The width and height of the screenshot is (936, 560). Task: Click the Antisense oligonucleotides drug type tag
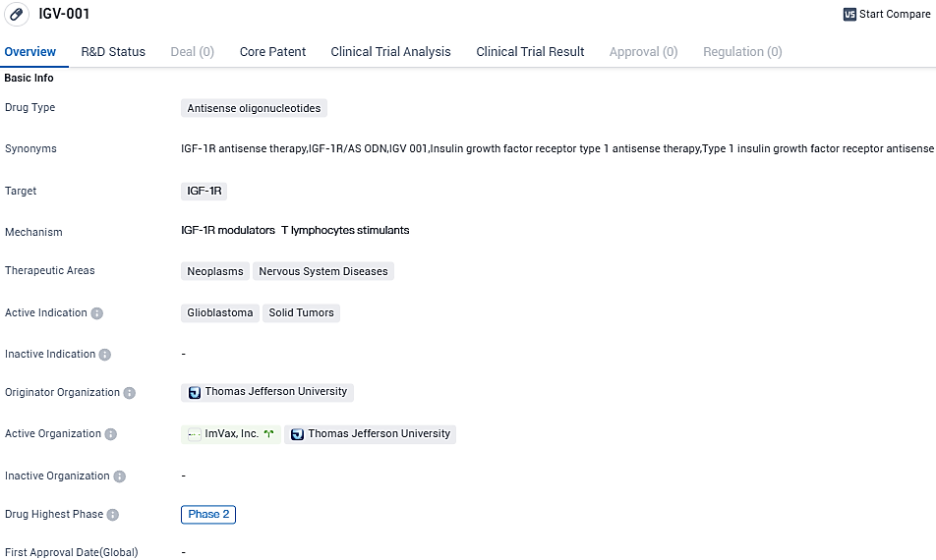pos(254,109)
